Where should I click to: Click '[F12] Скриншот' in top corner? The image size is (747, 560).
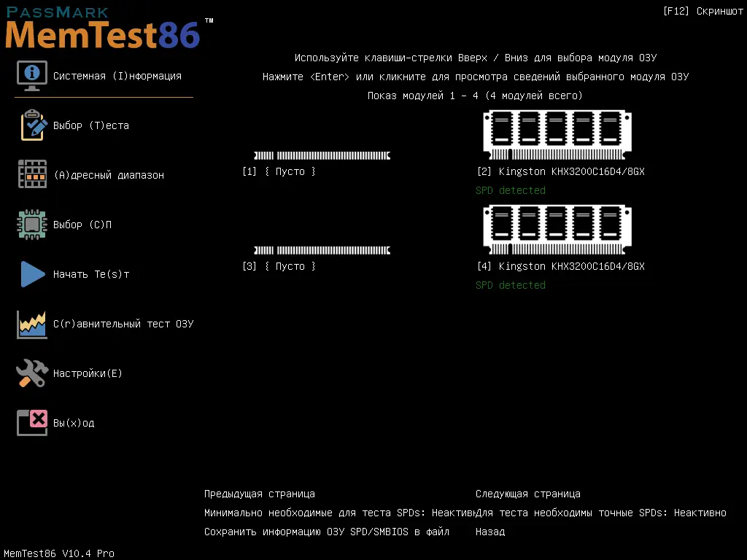point(703,11)
